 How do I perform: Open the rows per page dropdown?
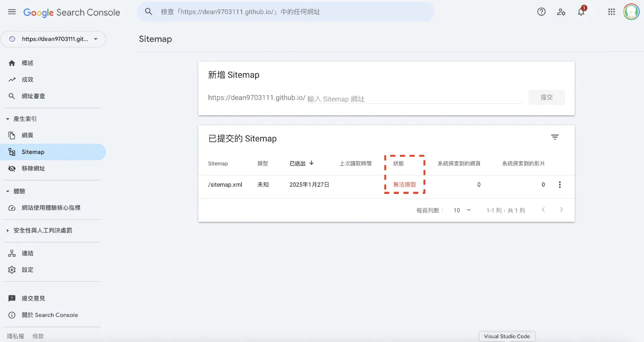pos(462,210)
